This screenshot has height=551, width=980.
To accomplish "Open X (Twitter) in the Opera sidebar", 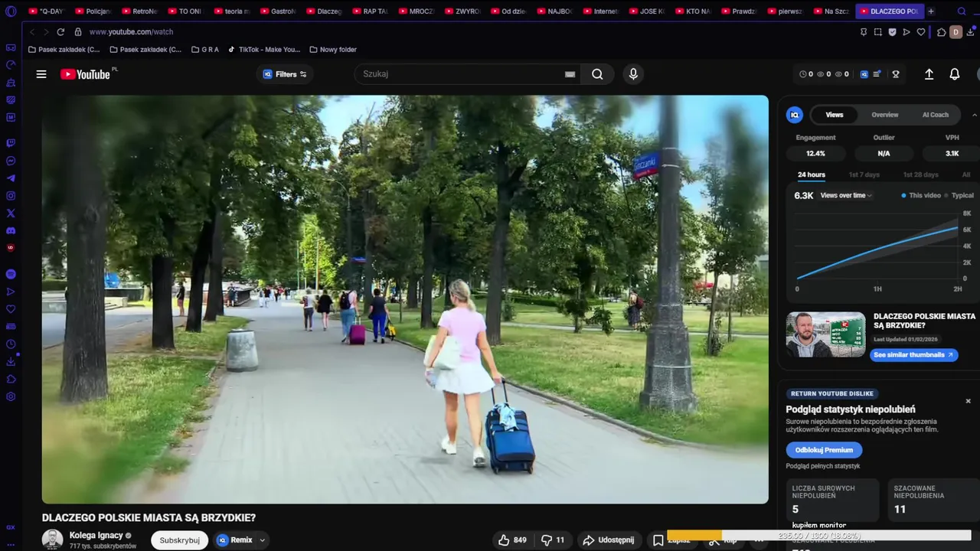I will (x=11, y=214).
